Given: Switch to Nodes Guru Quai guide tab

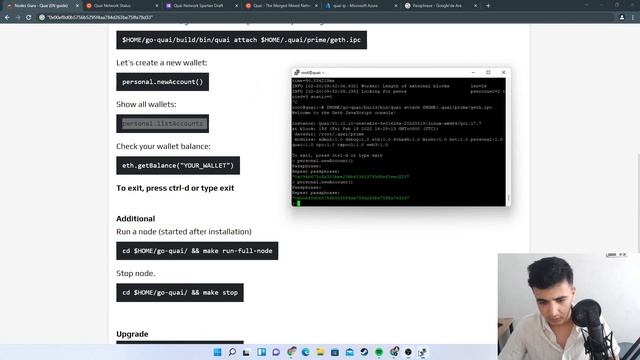Looking at the screenshot, I should click(x=41, y=6).
